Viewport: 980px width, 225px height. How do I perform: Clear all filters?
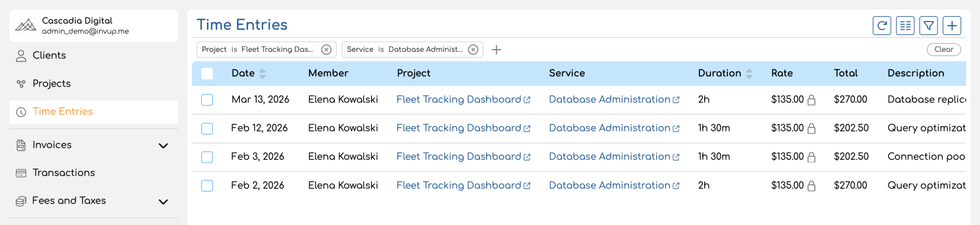click(944, 50)
